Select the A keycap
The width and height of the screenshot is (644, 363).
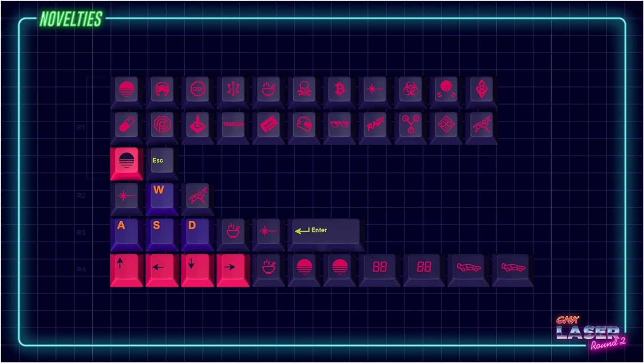pyautogui.click(x=127, y=235)
